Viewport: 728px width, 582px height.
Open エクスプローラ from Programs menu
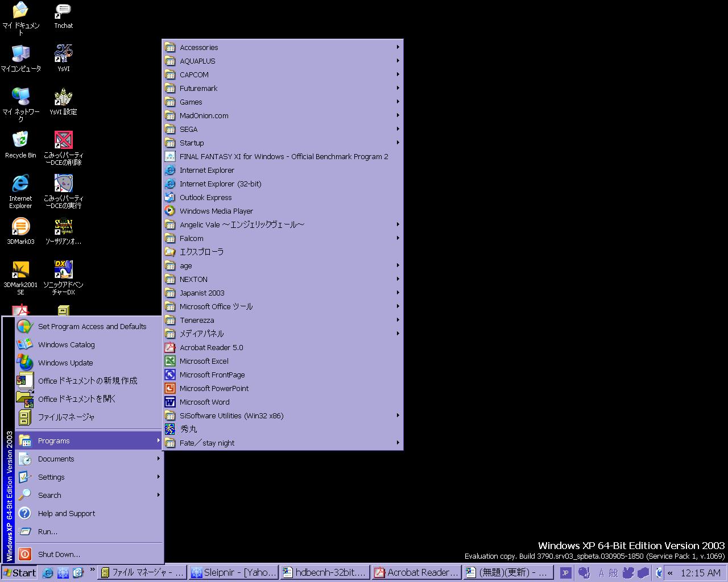pos(283,252)
